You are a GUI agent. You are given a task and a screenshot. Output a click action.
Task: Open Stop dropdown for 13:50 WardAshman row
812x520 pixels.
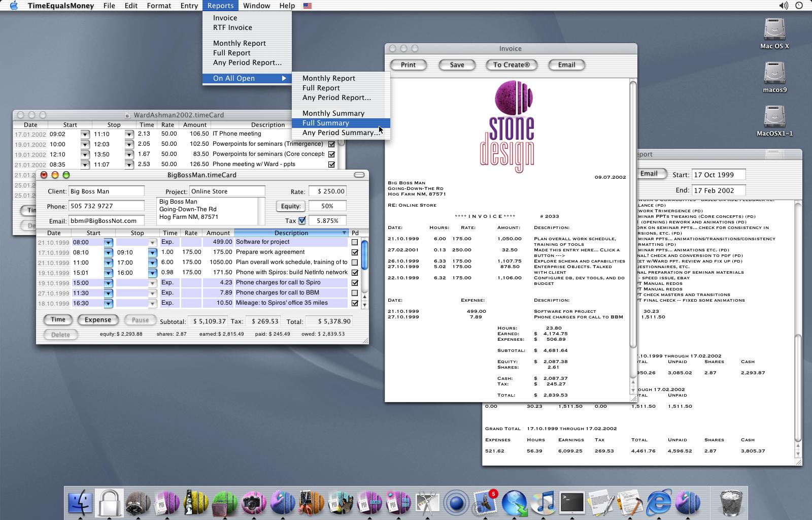[129, 155]
